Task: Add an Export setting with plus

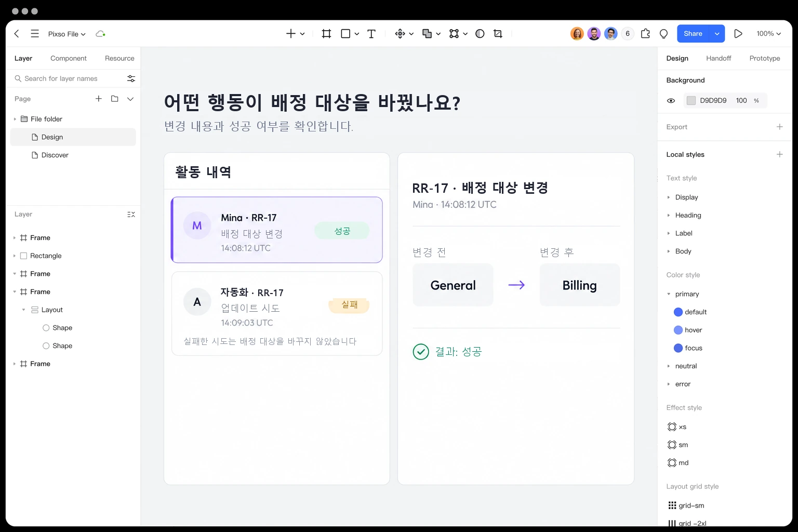Action: [x=779, y=127]
